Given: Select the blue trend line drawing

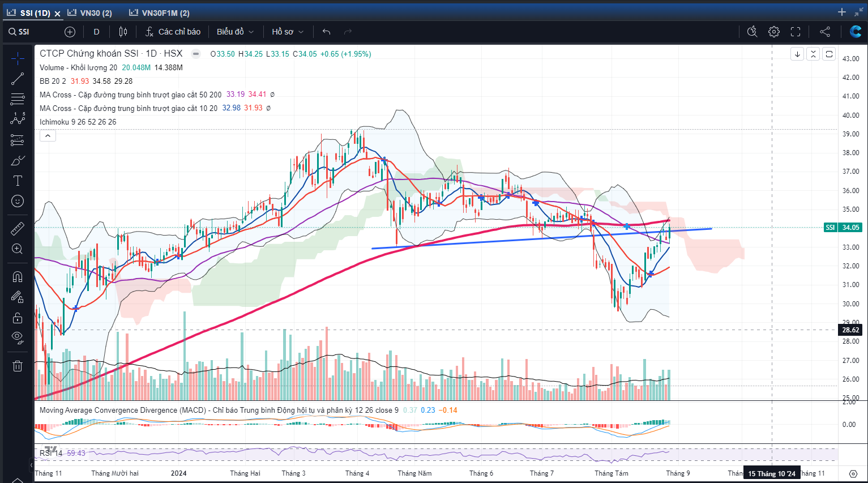Looking at the screenshot, I should (541, 238).
